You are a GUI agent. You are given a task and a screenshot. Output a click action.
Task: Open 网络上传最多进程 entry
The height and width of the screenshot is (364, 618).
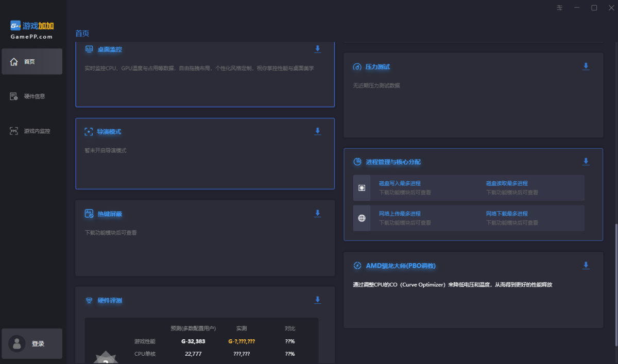click(400, 214)
